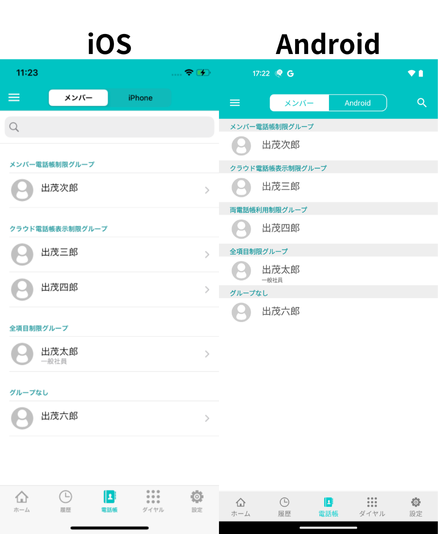Screen dimensions: 438x534
Task: Open chevron for 出茂四郎 on iOS
Action: pyautogui.click(x=207, y=289)
